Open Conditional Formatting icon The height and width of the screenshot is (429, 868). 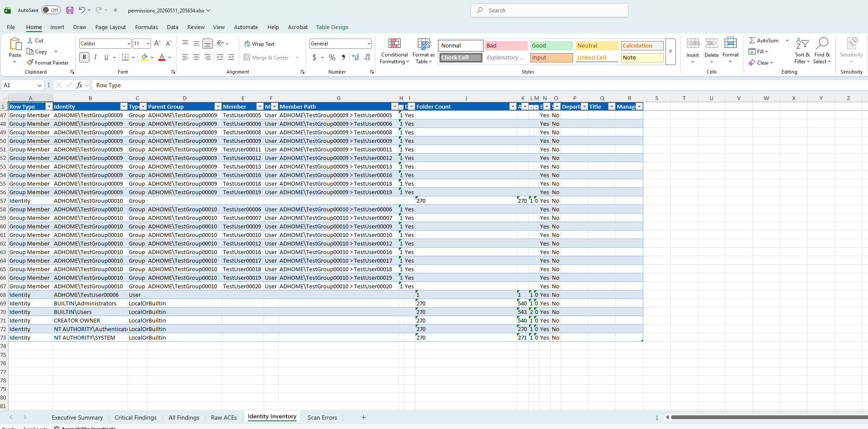click(394, 44)
